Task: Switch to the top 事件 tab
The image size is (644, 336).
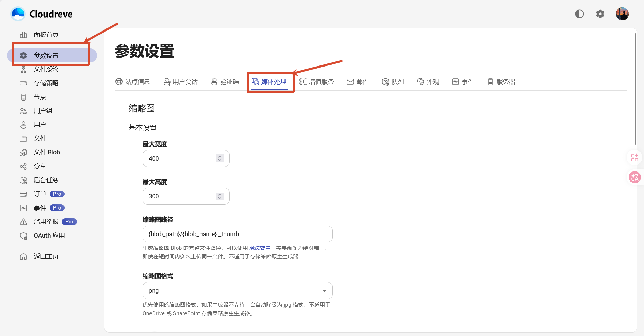Action: (463, 82)
